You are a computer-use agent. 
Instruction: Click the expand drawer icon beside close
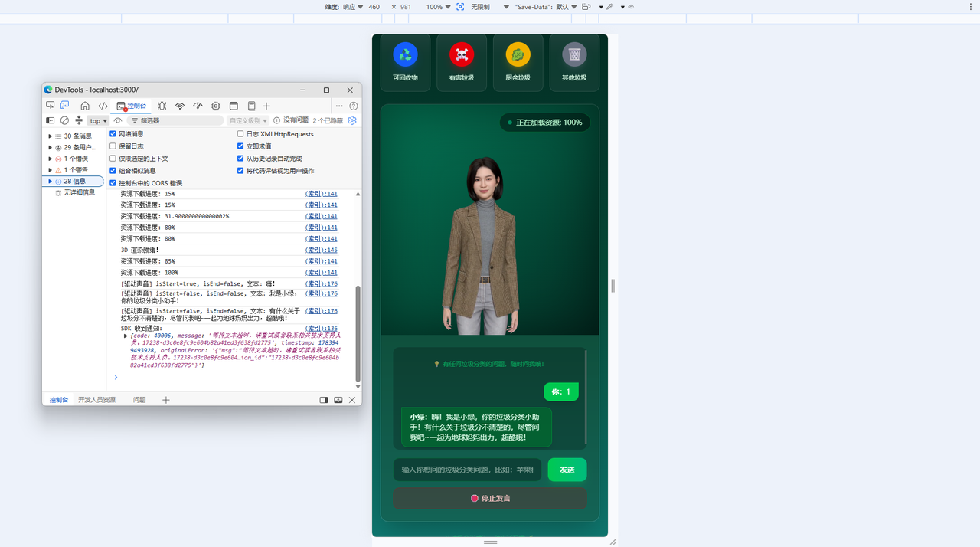tap(338, 400)
